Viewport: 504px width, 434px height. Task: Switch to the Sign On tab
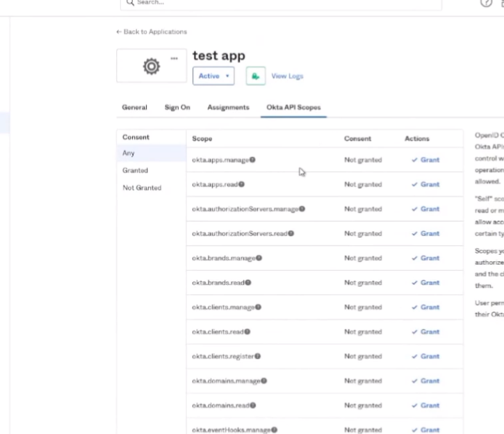[x=177, y=107]
